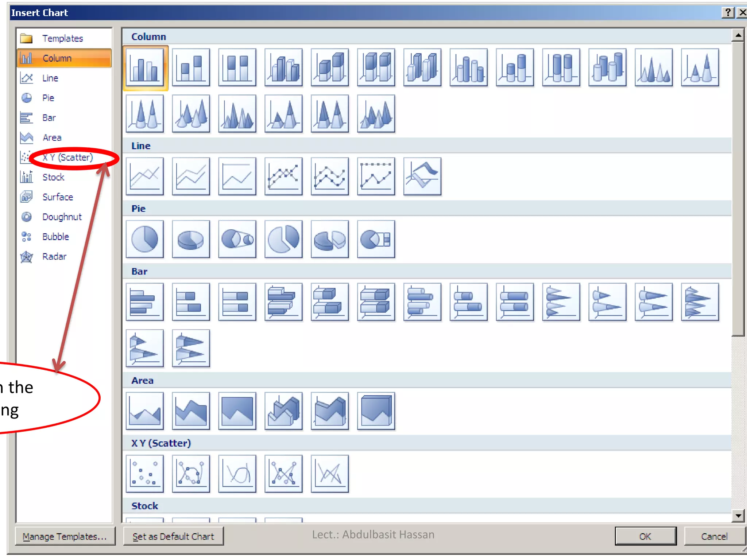The image size is (747, 560).
Task: Click the dialog help question mark
Action: (727, 13)
